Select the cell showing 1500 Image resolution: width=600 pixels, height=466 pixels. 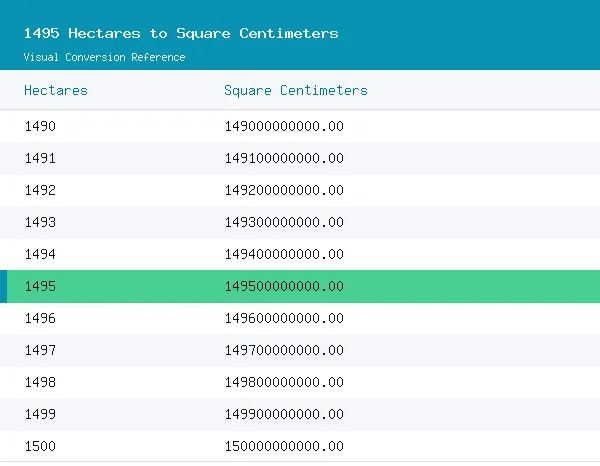point(40,446)
